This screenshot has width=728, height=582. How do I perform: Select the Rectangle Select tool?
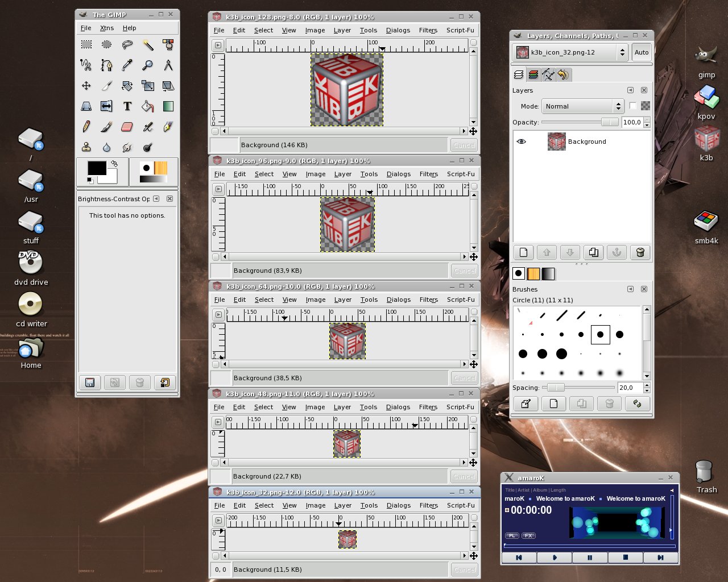point(86,44)
